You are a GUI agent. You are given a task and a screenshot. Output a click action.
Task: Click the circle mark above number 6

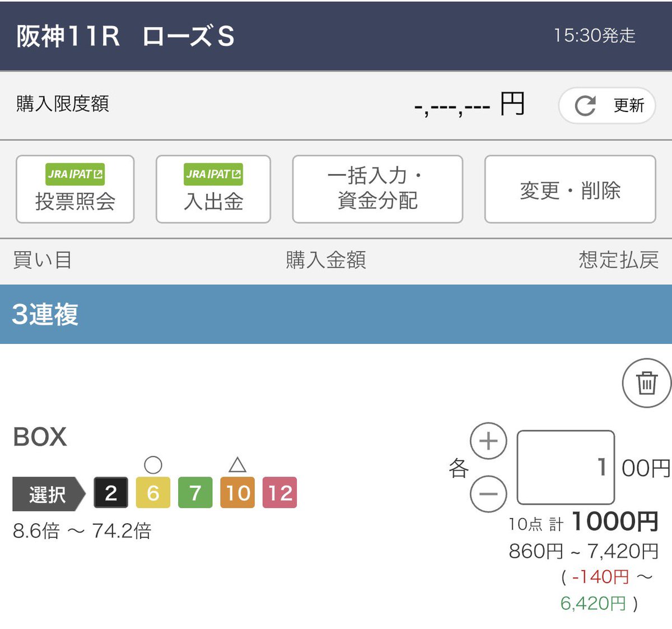click(153, 465)
